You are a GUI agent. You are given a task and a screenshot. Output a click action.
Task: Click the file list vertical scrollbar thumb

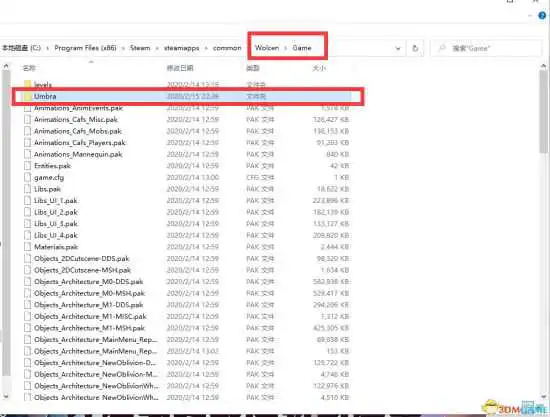pos(544,112)
